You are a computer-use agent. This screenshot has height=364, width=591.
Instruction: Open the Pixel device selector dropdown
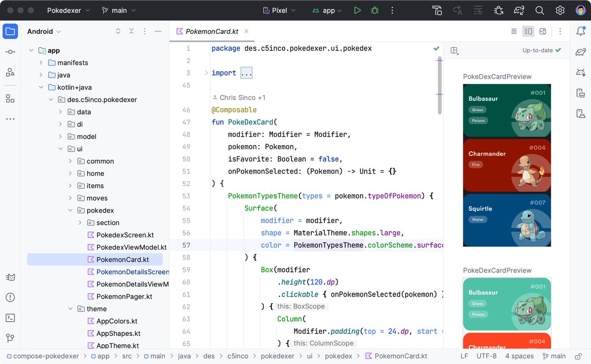point(279,10)
